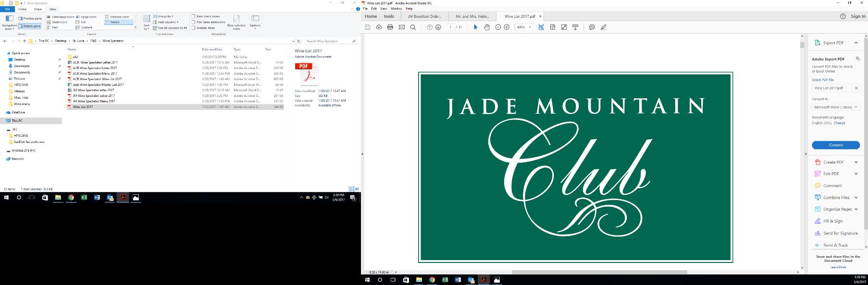Viewport: 868px width, 285px height.
Task: Click the Change document language link
Action: point(839,123)
